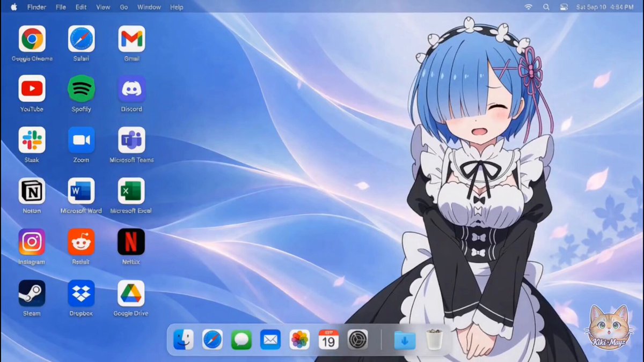This screenshot has width=644, height=362.
Task: Open the Gmail desktop icon
Action: pos(131,39)
